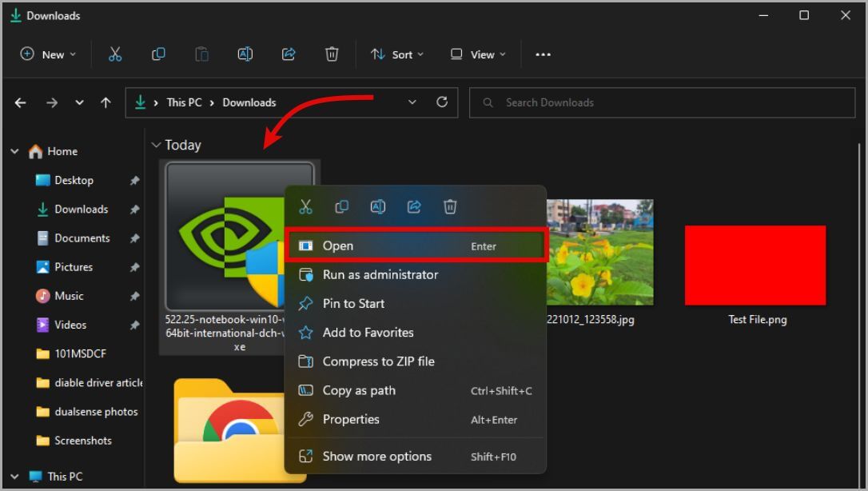Click the pin icon next to Desktop

pos(134,181)
